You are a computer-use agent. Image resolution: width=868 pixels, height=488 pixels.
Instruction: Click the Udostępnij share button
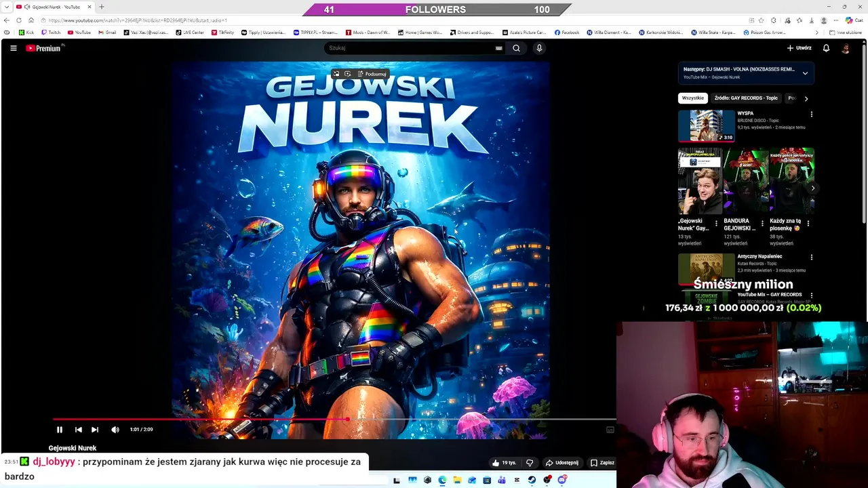point(561,463)
